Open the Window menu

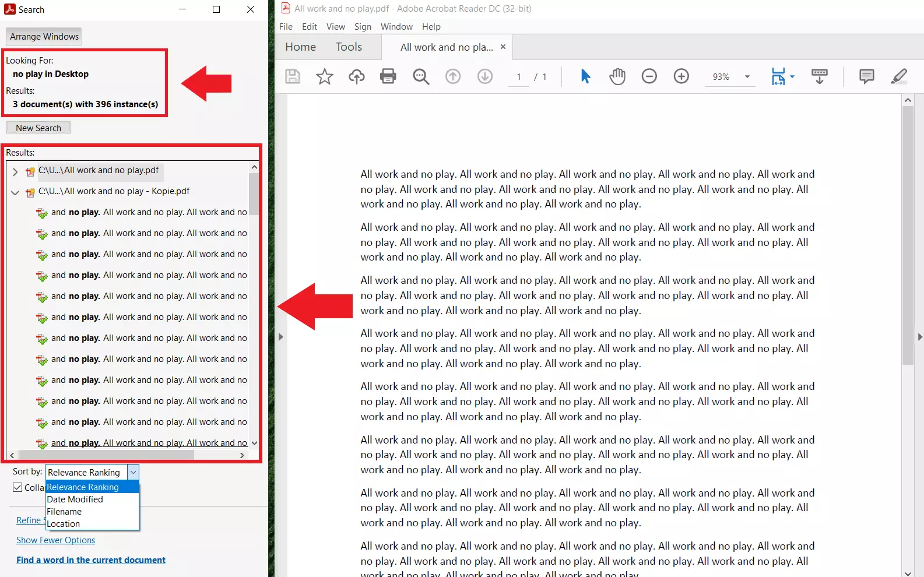396,27
